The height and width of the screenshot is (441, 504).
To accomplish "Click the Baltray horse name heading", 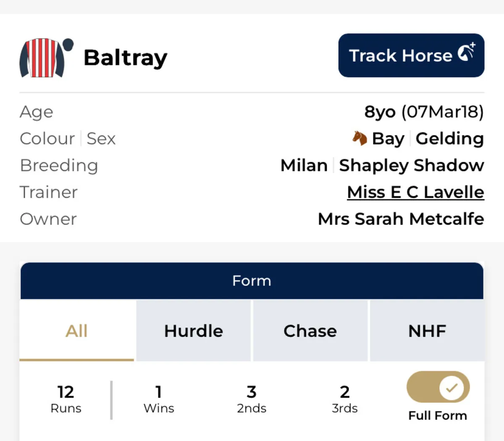I will (126, 58).
